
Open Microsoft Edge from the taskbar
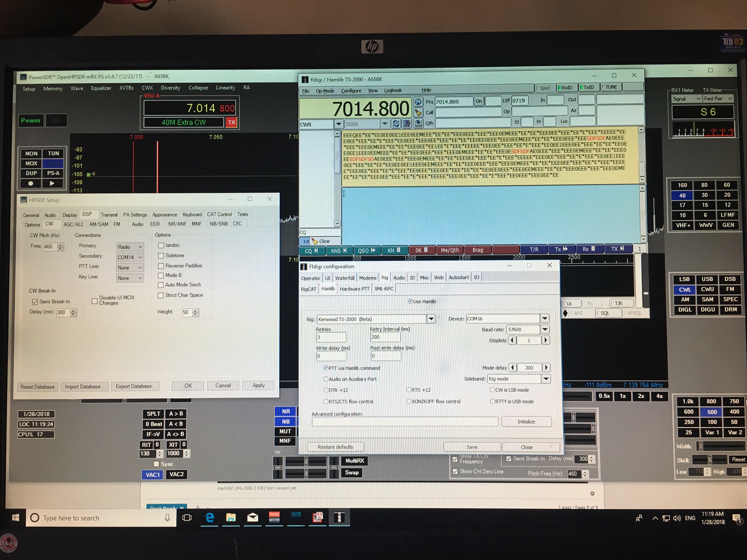coord(209,517)
